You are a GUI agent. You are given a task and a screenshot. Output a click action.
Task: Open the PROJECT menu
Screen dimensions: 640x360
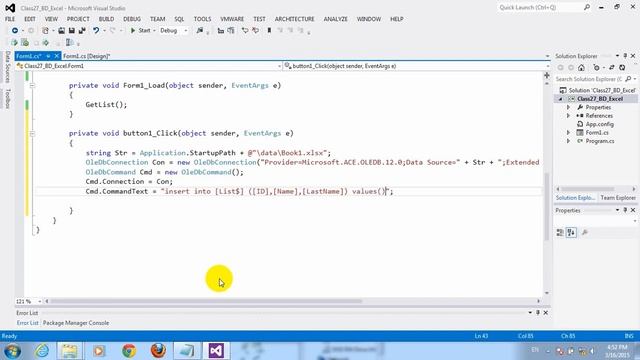coord(78,19)
